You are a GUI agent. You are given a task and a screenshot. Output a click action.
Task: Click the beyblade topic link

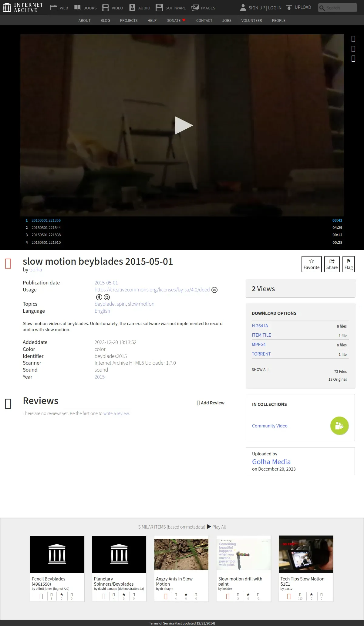105,304
